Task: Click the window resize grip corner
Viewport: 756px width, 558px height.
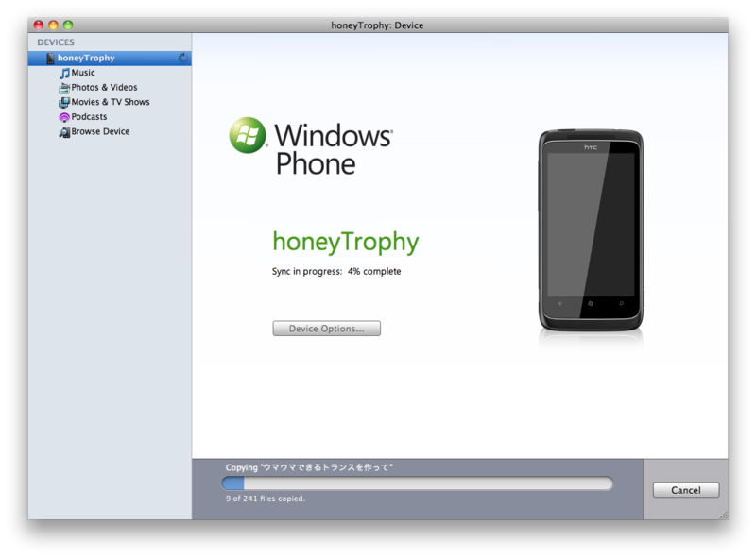Action: 723,515
